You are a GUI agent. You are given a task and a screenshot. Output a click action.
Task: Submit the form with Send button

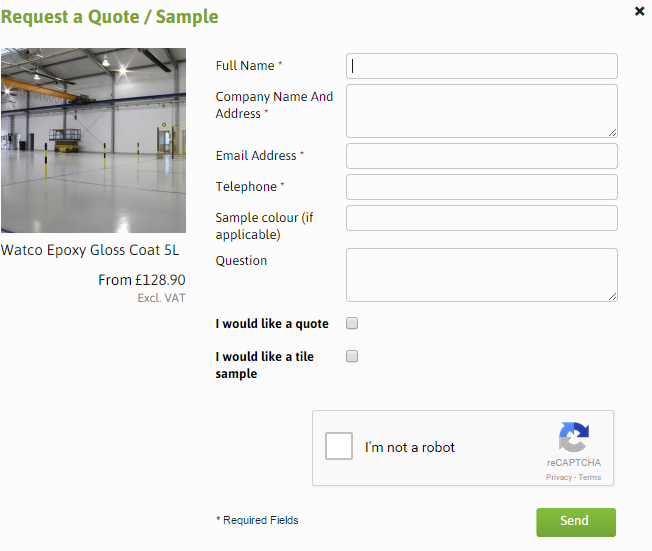pos(576,522)
